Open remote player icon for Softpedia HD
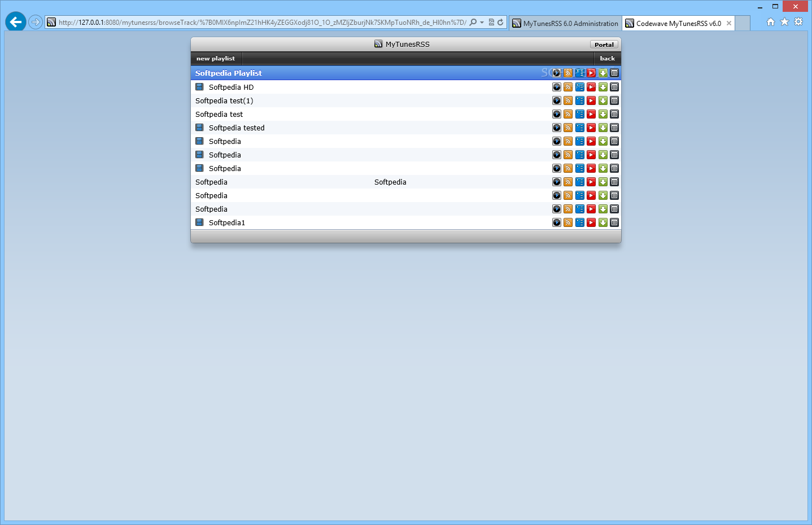The width and height of the screenshot is (812, 525). 557,87
